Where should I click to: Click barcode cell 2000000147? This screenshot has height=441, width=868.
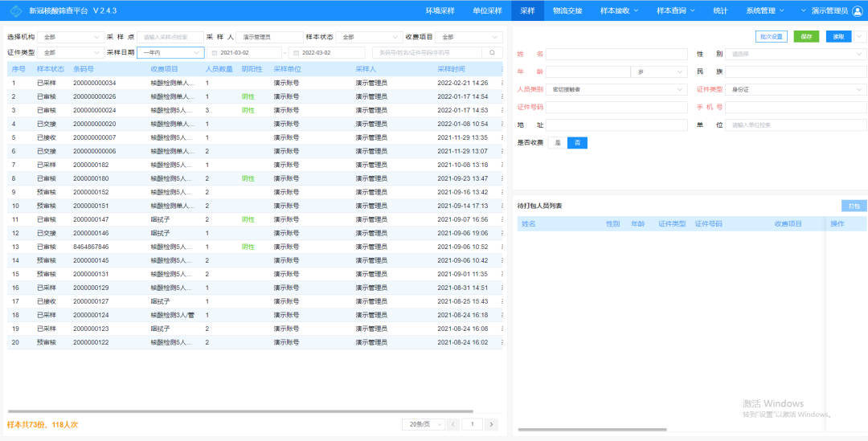tap(91, 219)
